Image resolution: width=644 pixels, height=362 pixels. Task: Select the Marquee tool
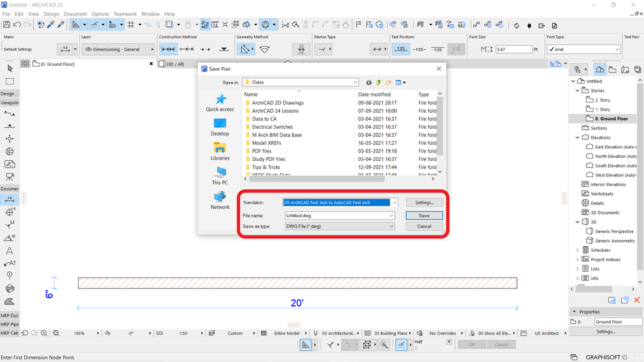(10, 81)
